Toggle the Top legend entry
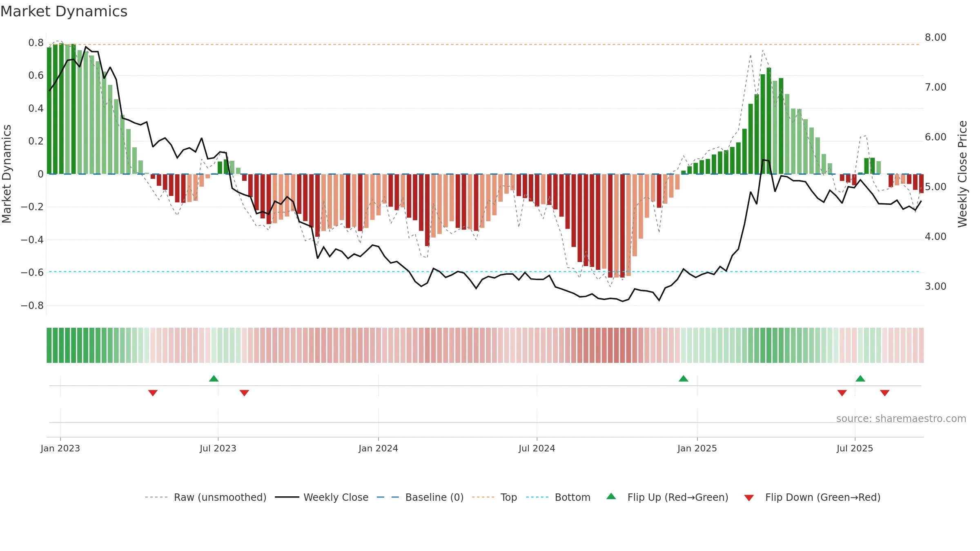 pos(494,497)
